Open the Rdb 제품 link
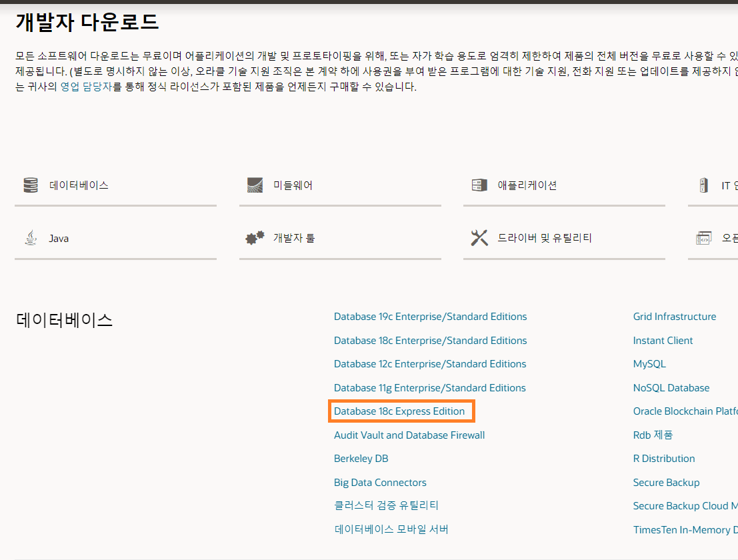Viewport: 738px width, 560px height. coord(653,435)
